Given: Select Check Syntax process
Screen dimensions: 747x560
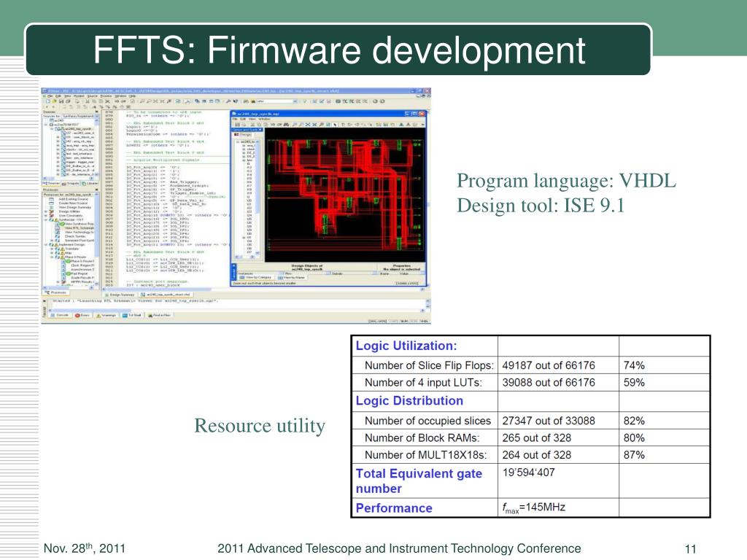Looking at the screenshot, I should pos(75,236).
